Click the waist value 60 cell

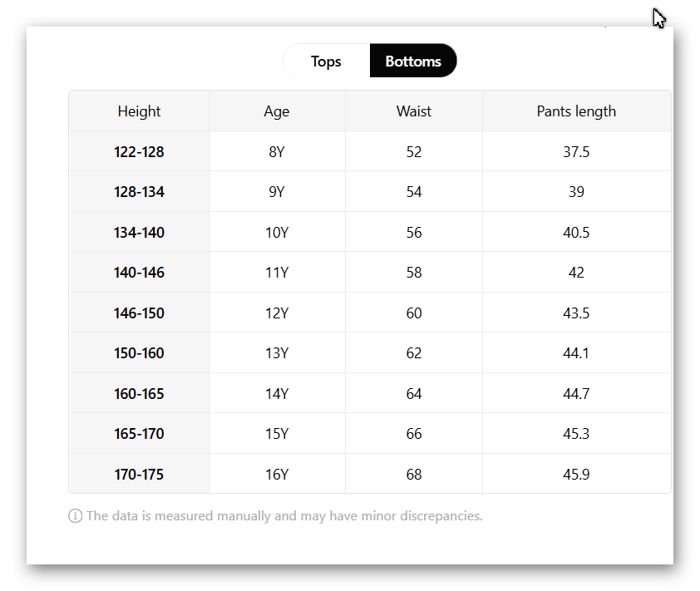pyautogui.click(x=414, y=313)
